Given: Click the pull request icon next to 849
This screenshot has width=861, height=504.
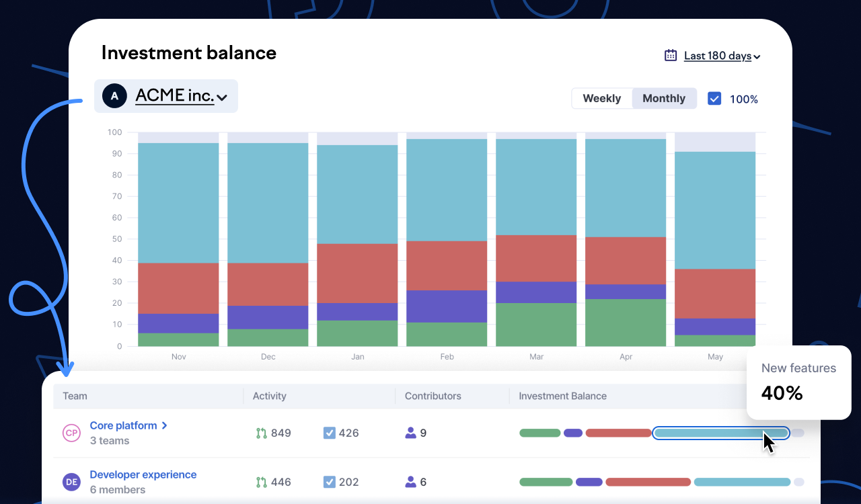Looking at the screenshot, I should pyautogui.click(x=262, y=433).
